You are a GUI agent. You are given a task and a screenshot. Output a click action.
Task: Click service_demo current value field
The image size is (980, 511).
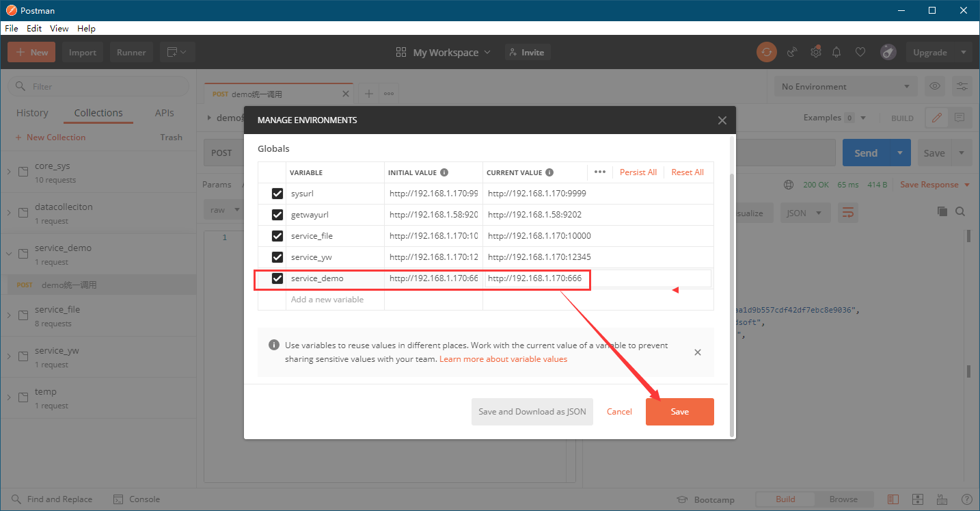click(598, 278)
